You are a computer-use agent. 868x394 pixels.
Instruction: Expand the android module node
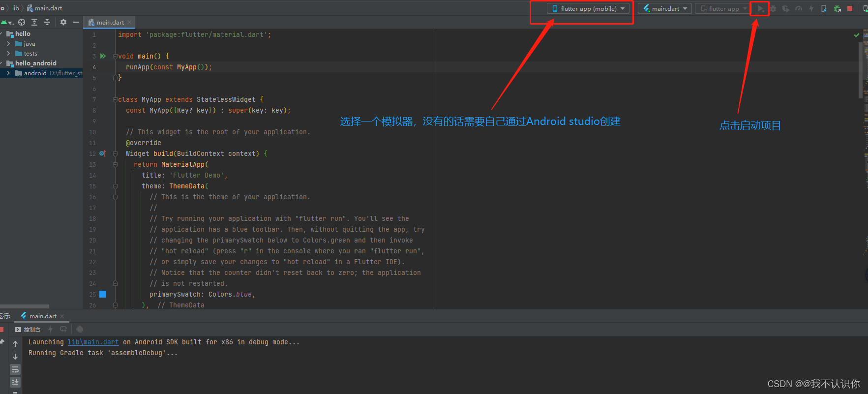[x=8, y=73]
